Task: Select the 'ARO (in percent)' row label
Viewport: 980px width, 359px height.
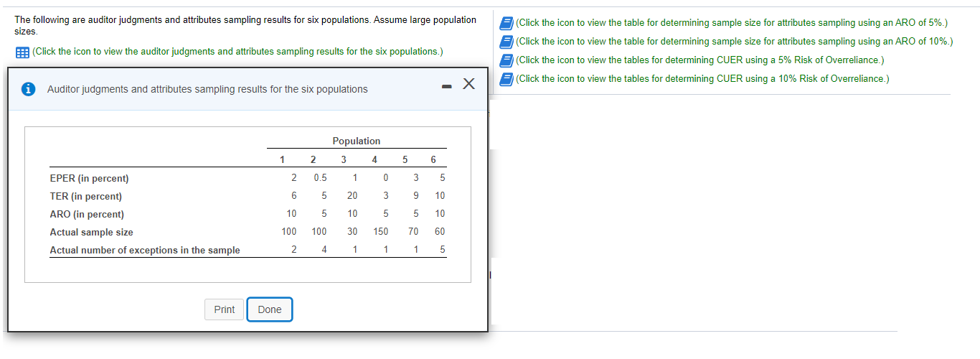Action: coord(87,214)
